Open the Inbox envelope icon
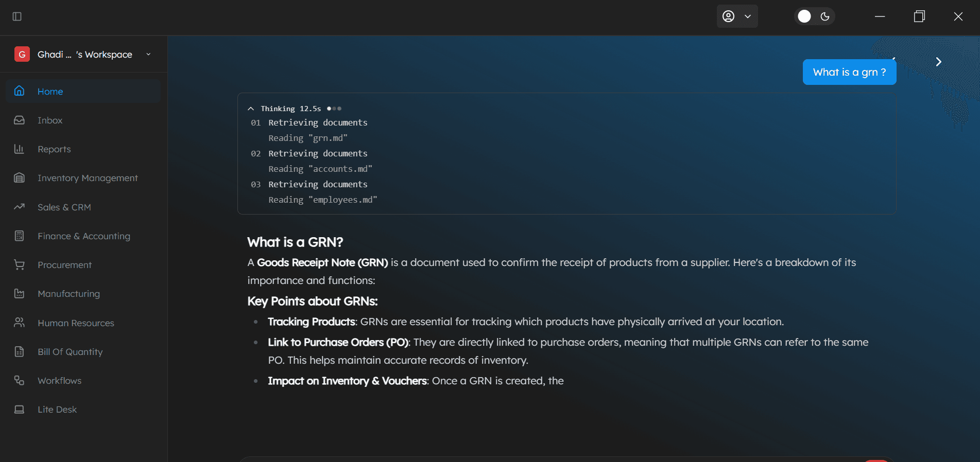The image size is (980, 462). point(19,120)
